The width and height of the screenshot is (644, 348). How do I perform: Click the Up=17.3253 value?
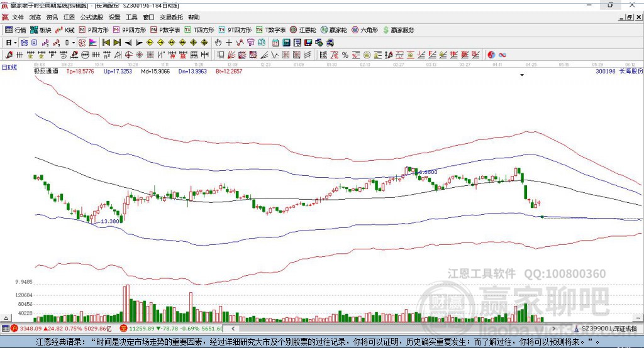118,71
